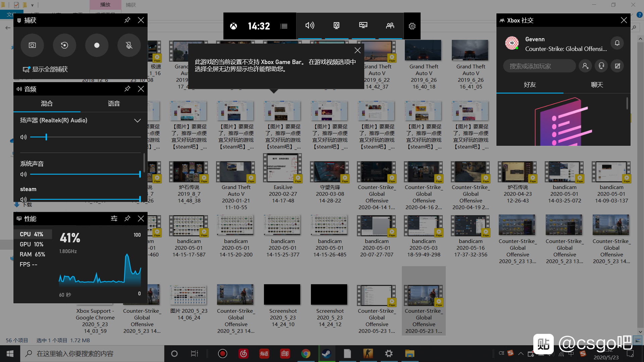Record the last 30 seconds
The height and width of the screenshot is (362, 644).
click(64, 45)
